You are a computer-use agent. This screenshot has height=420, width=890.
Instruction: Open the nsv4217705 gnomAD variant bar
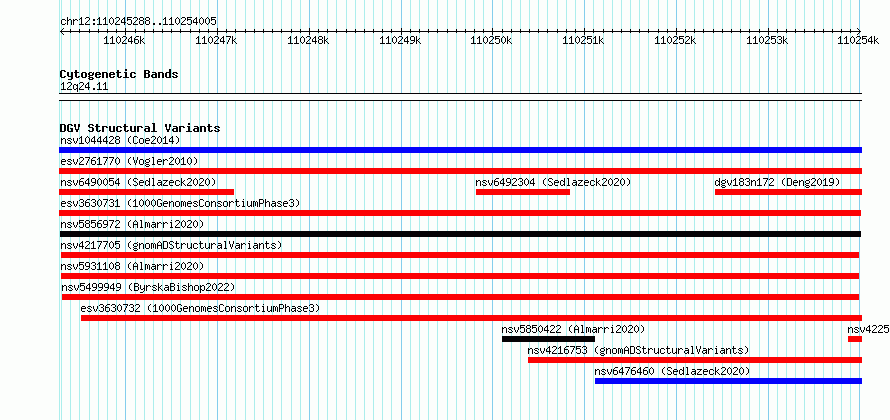(x=460, y=255)
